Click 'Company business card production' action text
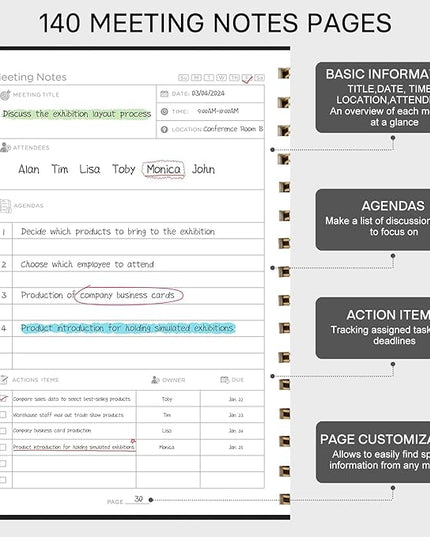The image size is (430, 537). [52, 430]
